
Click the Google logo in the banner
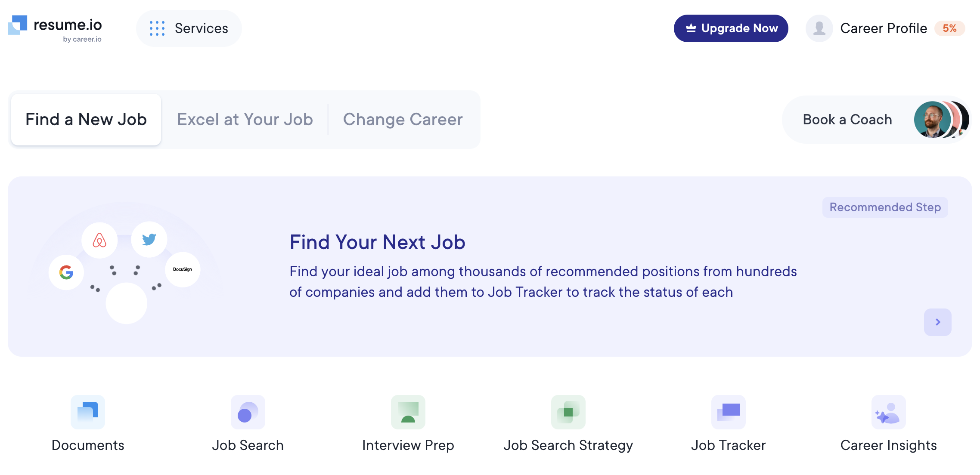[x=66, y=272]
